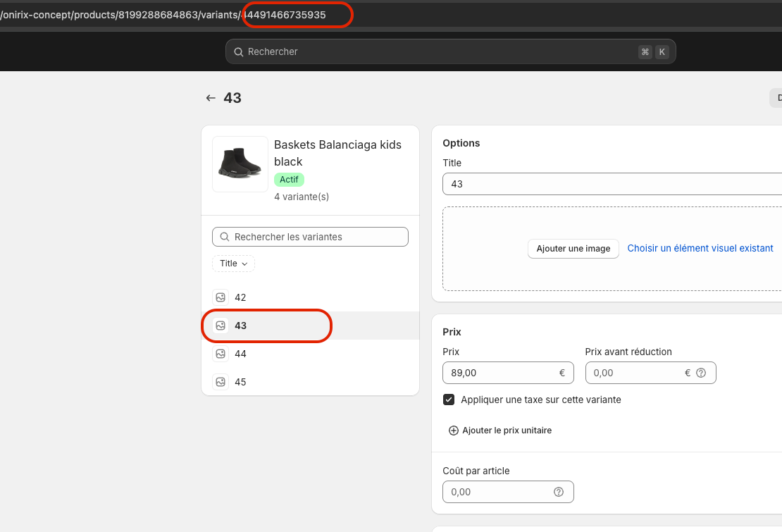The image size is (782, 532).
Task: Click the image icon beside variant 43
Action: point(221,326)
